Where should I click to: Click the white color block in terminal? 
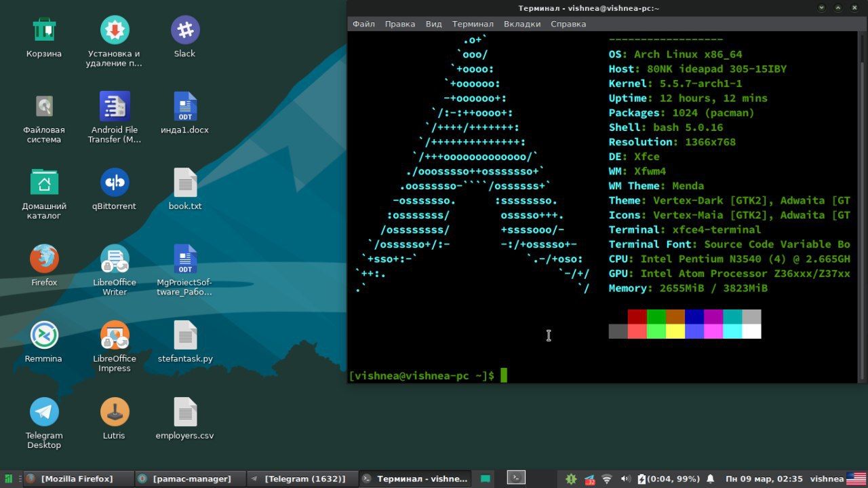(x=751, y=331)
